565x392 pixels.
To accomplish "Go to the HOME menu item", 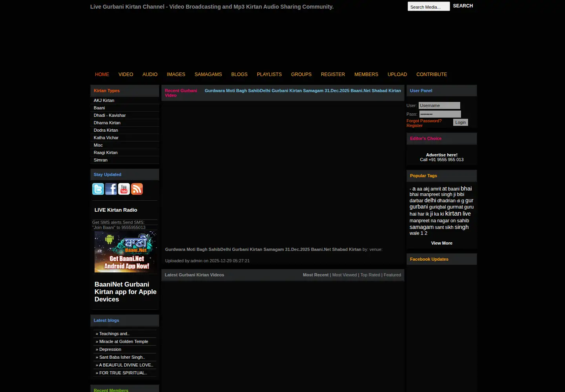I will click(102, 74).
